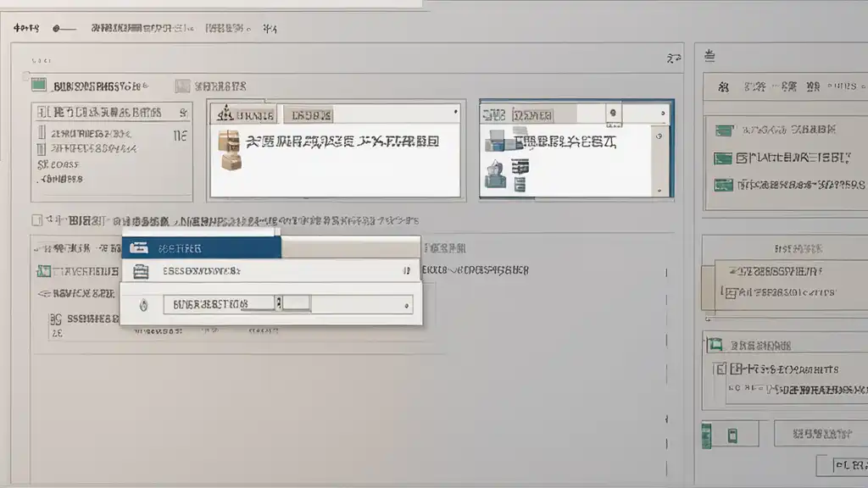Viewport: 868px width, 488px height.
Task: Toggle the checkbox in the lower right sidebar section
Action: click(x=720, y=369)
